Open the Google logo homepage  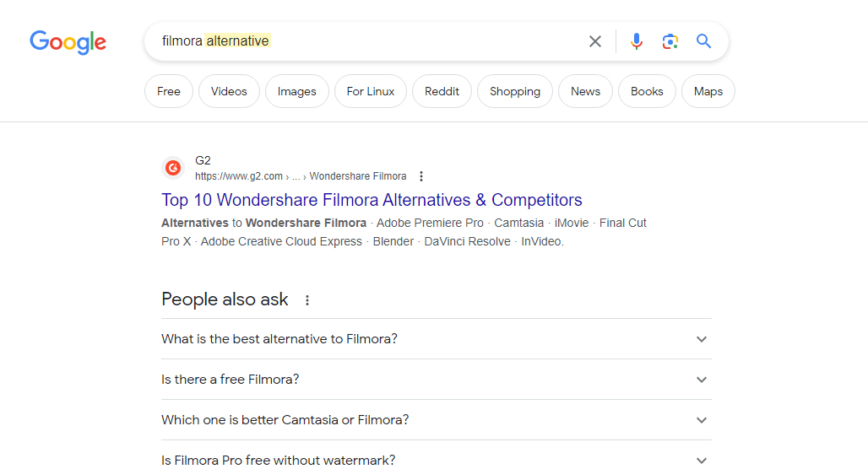(x=68, y=42)
